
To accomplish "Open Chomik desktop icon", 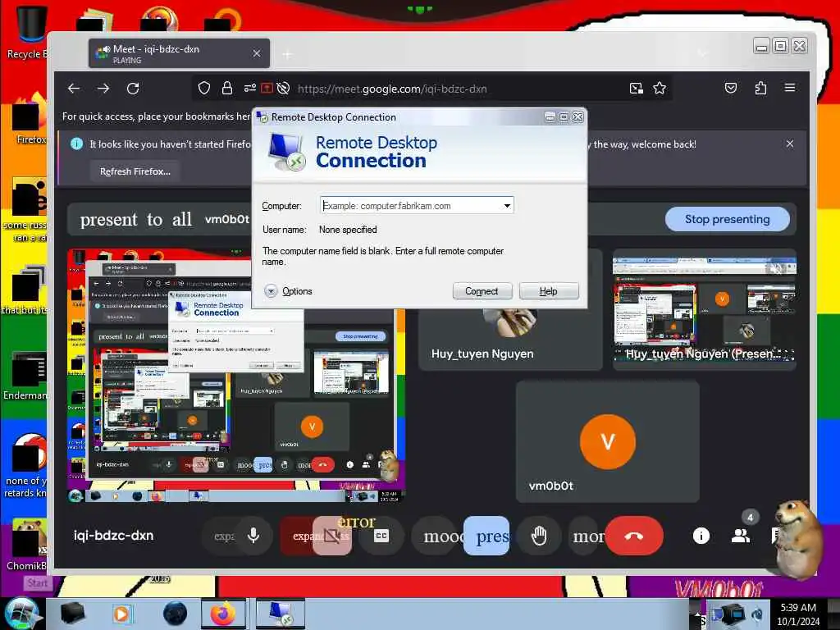I will (x=27, y=545).
